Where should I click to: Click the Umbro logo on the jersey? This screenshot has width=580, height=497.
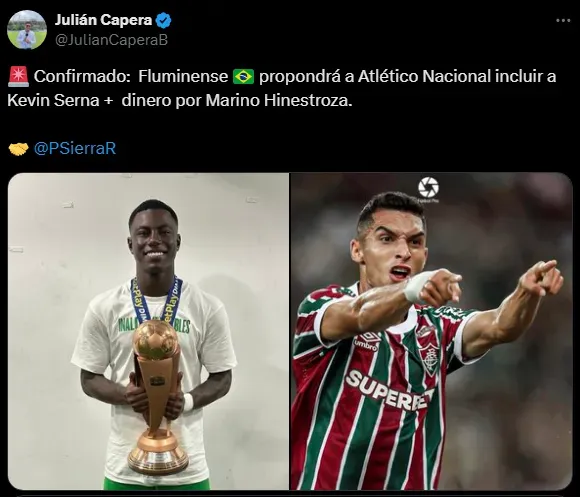tap(367, 341)
